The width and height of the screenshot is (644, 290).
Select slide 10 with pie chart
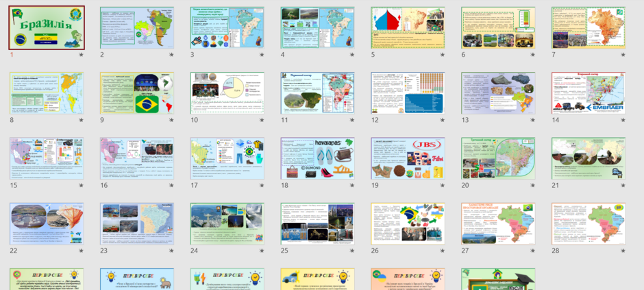[227, 93]
